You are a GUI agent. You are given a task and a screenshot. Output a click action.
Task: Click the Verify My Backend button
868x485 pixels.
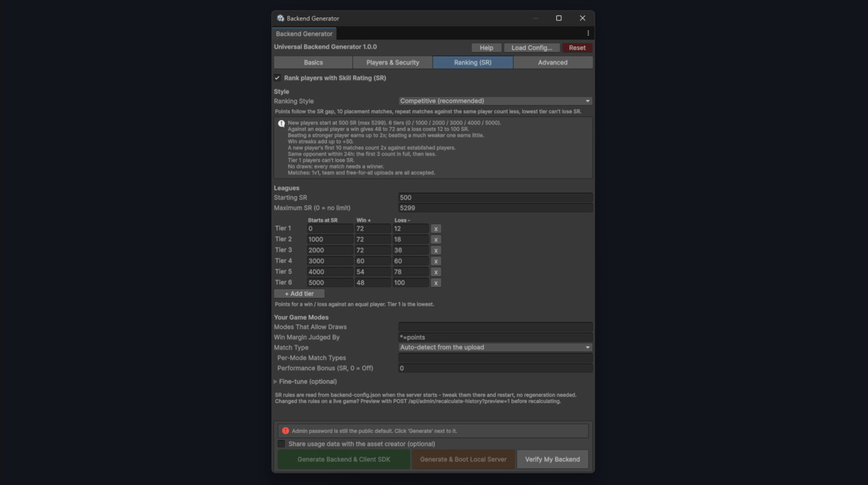tap(553, 460)
